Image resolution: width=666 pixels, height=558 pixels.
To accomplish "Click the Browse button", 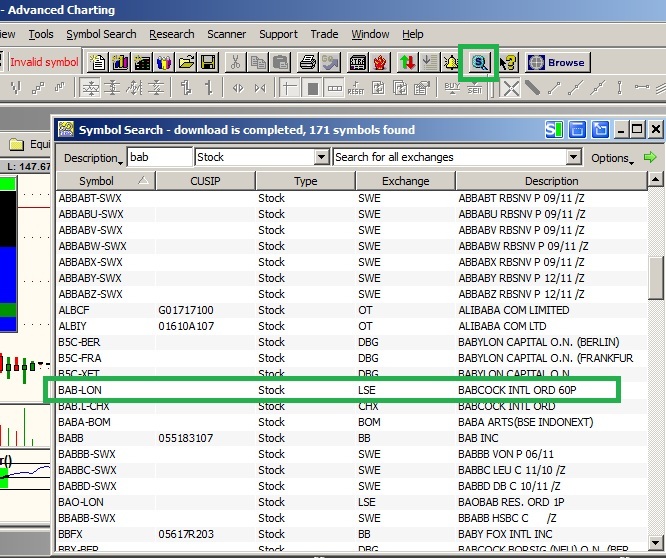I will [x=558, y=63].
